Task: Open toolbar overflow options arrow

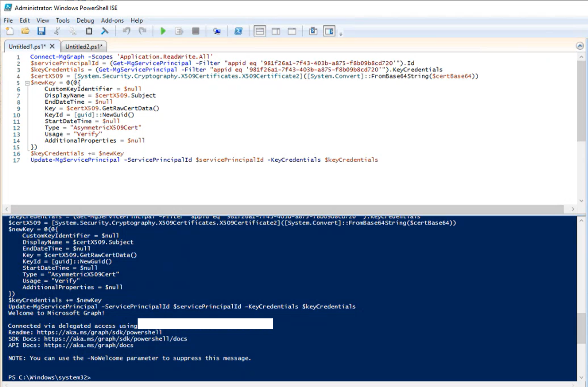Action: click(x=341, y=34)
